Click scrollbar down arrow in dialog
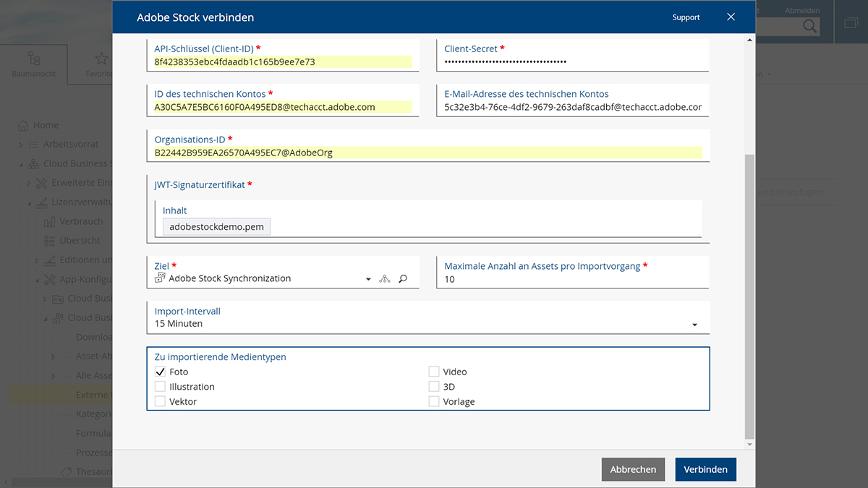Screen dimensions: 868x488 click(x=750, y=444)
